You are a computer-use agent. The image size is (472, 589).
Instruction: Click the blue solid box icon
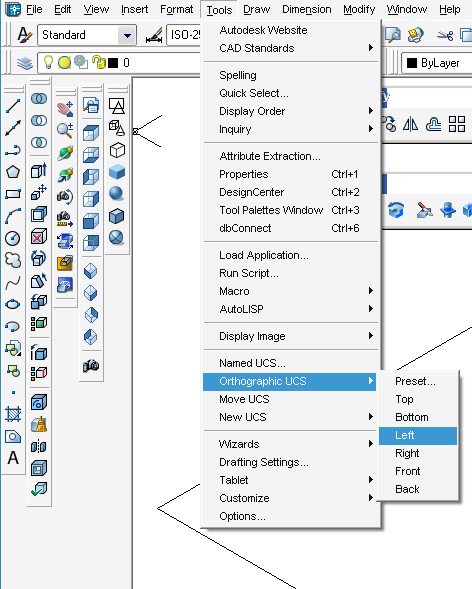click(x=116, y=172)
